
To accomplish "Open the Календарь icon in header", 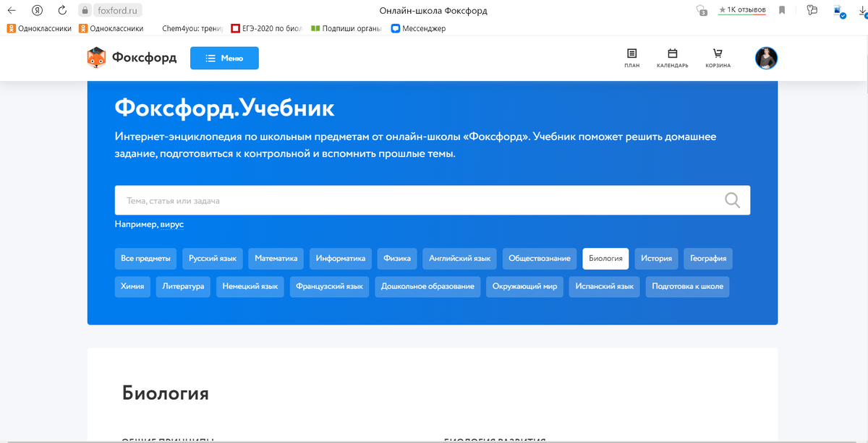I will coord(672,58).
